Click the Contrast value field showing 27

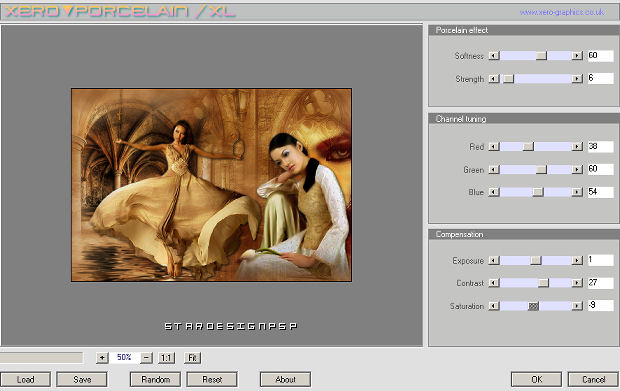coord(600,282)
